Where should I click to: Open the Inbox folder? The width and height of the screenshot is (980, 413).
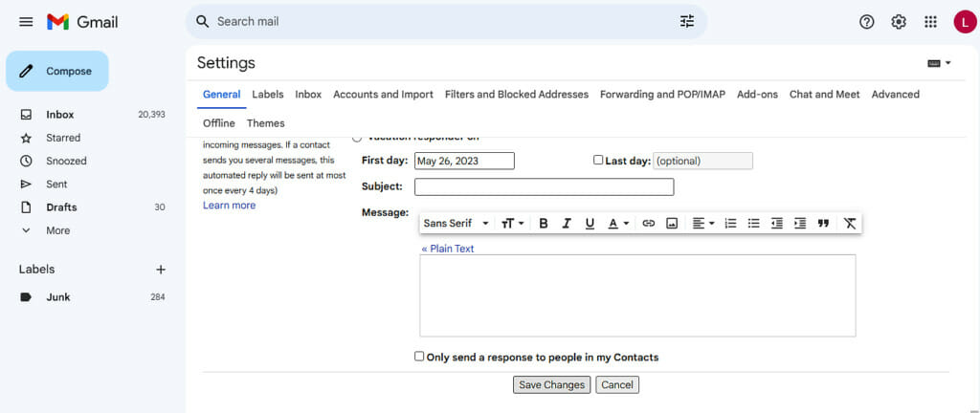tap(60, 115)
